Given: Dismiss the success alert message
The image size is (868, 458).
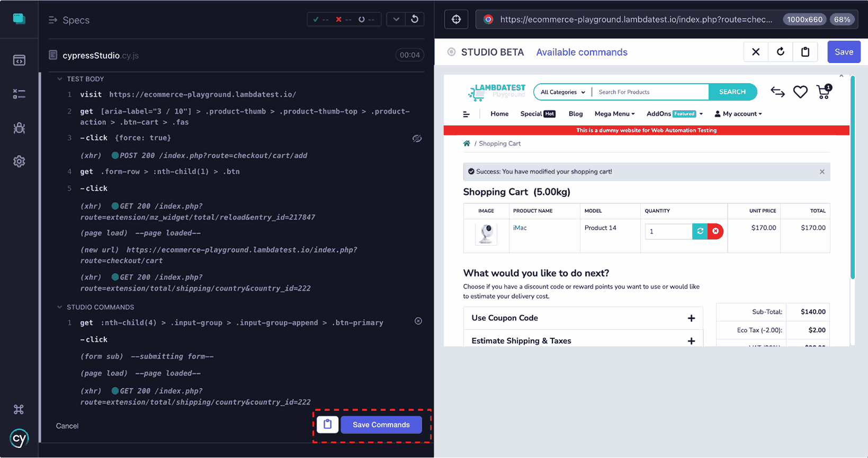Looking at the screenshot, I should point(822,172).
